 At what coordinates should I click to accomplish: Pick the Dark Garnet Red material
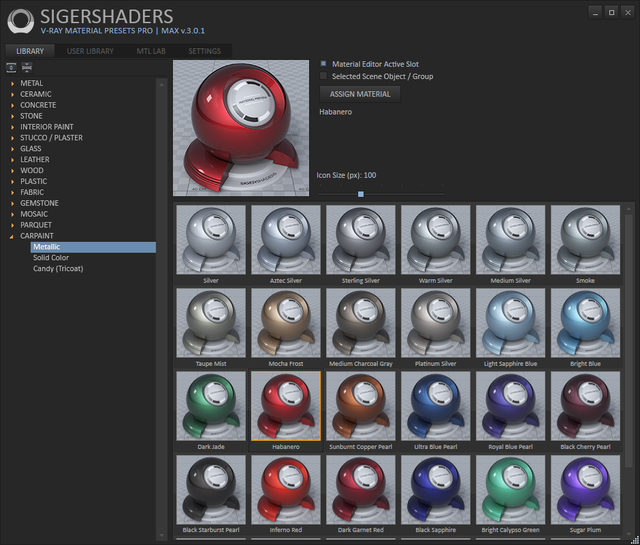[361, 489]
